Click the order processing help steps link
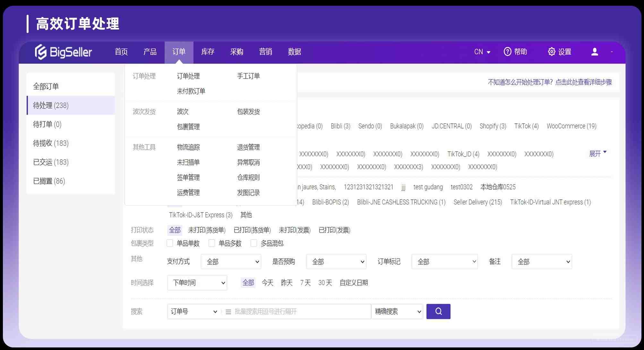The width and height of the screenshot is (644, 350). 550,82
